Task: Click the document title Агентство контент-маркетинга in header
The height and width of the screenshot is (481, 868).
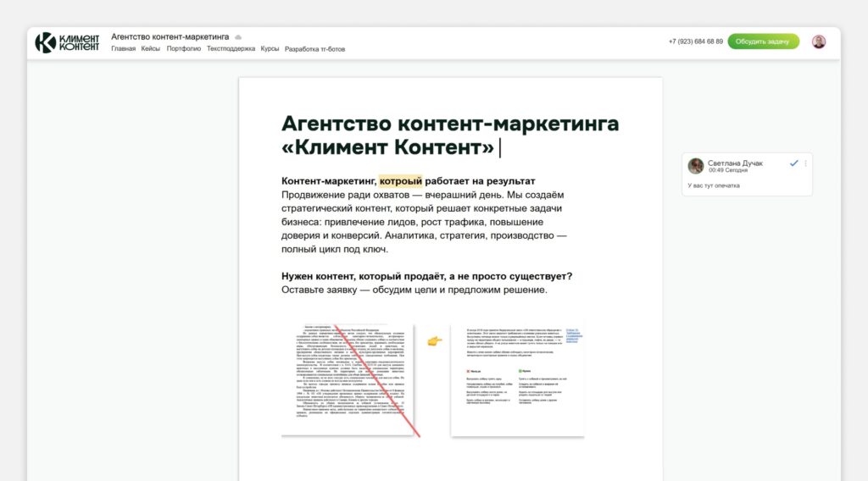Action: pyautogui.click(x=170, y=37)
